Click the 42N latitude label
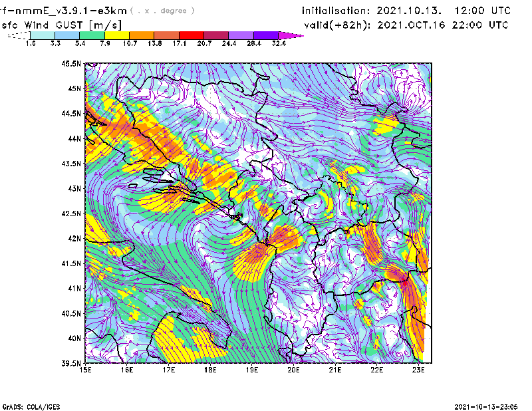This screenshot has width=532, height=411. coord(74,238)
